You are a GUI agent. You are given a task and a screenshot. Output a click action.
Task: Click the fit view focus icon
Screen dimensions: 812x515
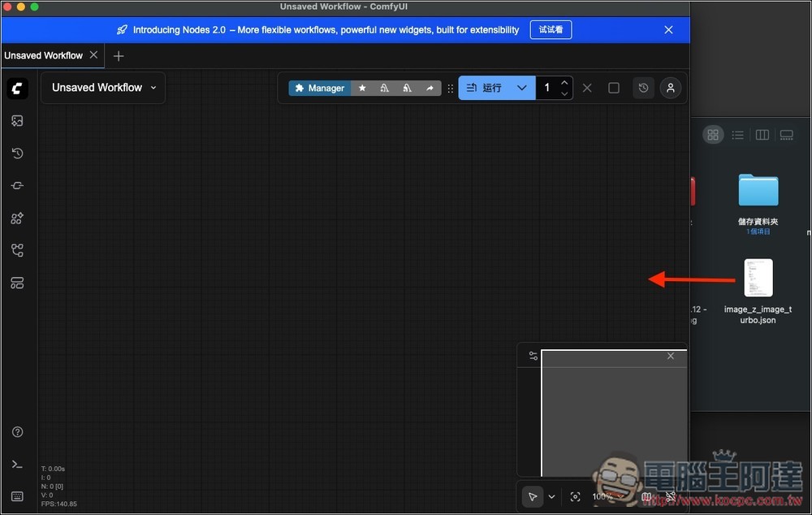coord(575,496)
